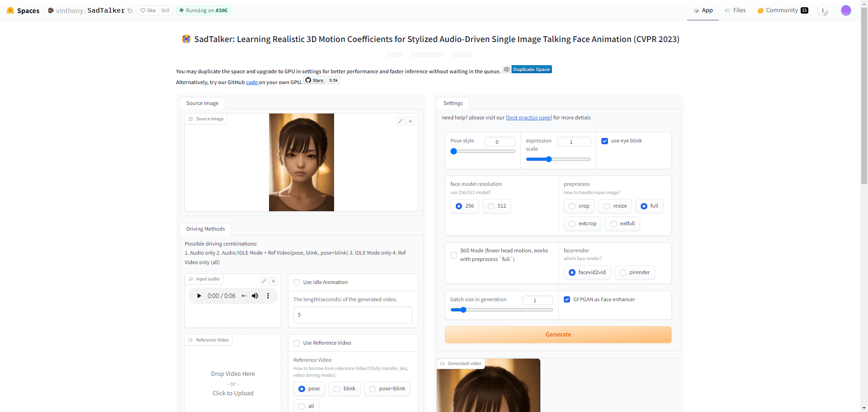Mute the audio with speaker icon
This screenshot has width=868, height=412.
255,296
